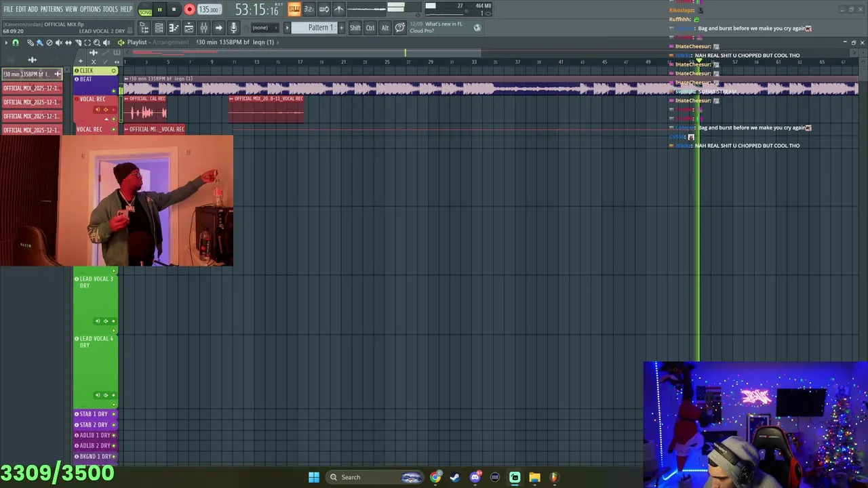Select the paint brush tool in playlist
This screenshot has width=868, height=488.
[40, 43]
